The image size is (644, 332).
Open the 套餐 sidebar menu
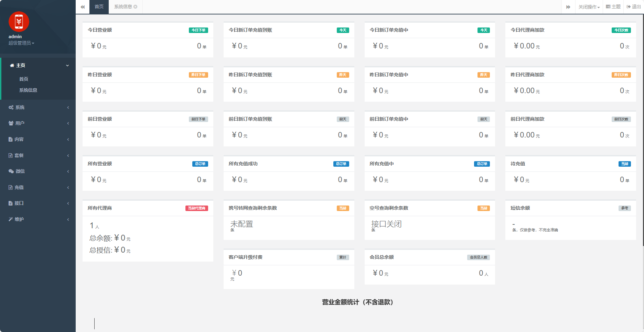point(38,155)
